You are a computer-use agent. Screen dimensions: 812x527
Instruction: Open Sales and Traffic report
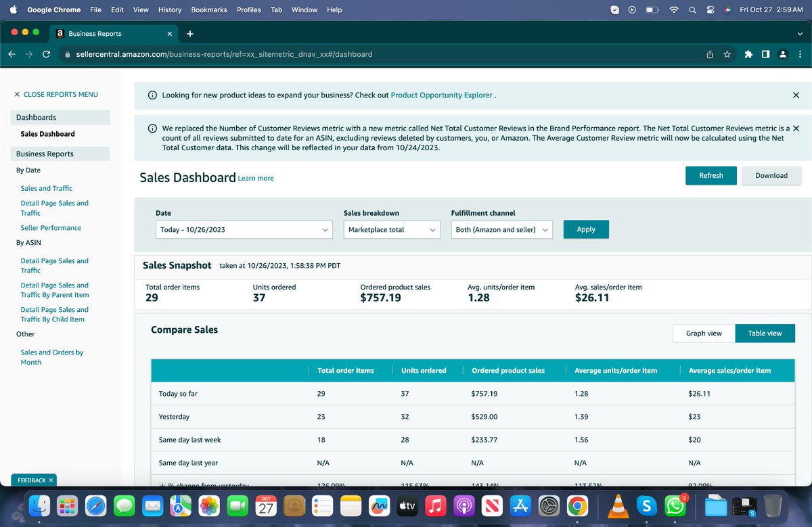46,188
